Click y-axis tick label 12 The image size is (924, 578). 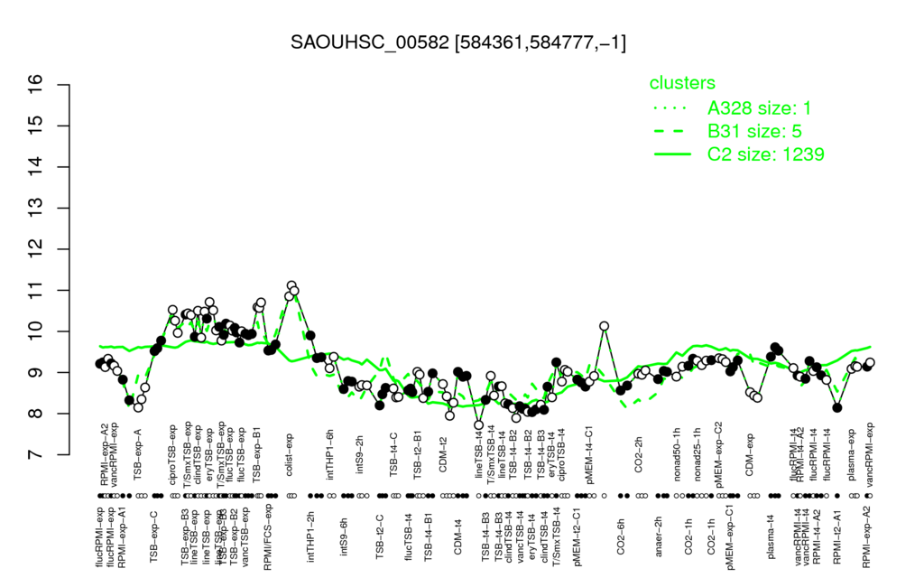(36, 249)
